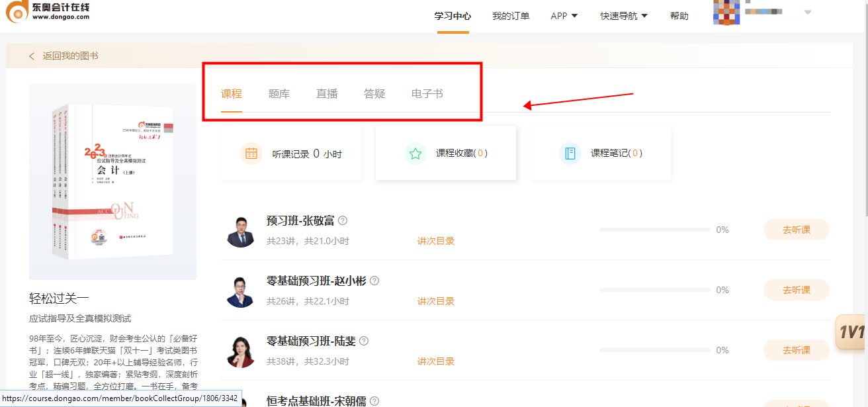The width and height of the screenshot is (868, 407).
Task: Click 去听课 for 预习班-张敬富
Action: pyautogui.click(x=796, y=230)
